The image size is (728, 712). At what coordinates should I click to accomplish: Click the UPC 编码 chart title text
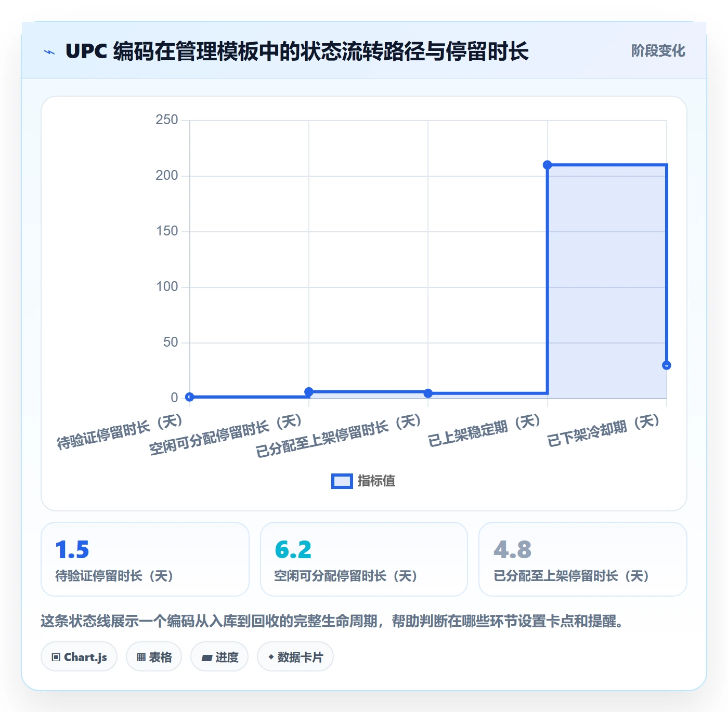(x=297, y=51)
